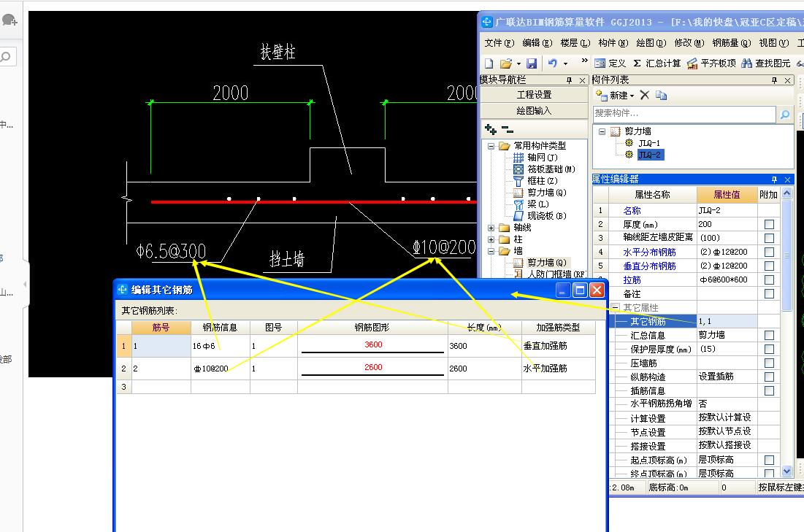Tick the 附加 checkbox for 垂直分布钢筋
Viewport: 804px width, 532px height.
[769, 266]
